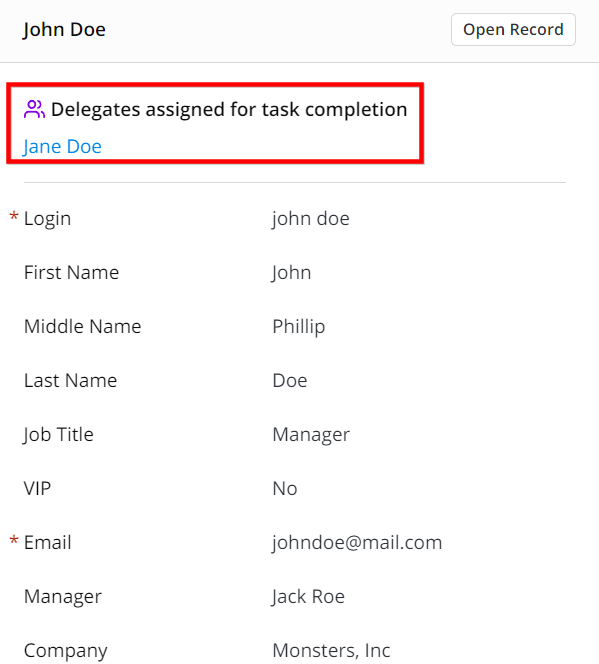Click the Delegates assigned for task completion heading
The width and height of the screenshot is (599, 664).
pyautogui.click(x=229, y=110)
